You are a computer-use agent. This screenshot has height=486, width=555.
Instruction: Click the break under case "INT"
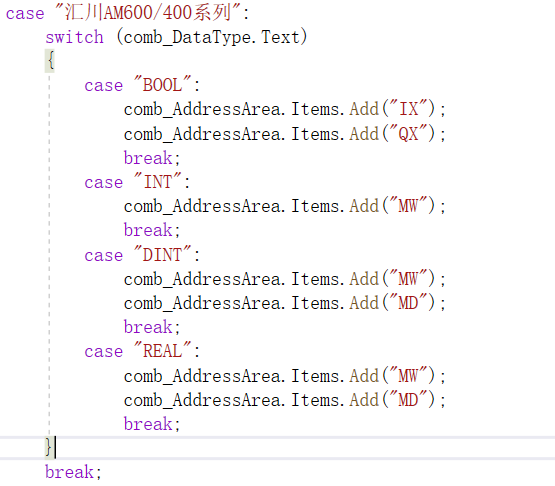pyautogui.click(x=152, y=230)
